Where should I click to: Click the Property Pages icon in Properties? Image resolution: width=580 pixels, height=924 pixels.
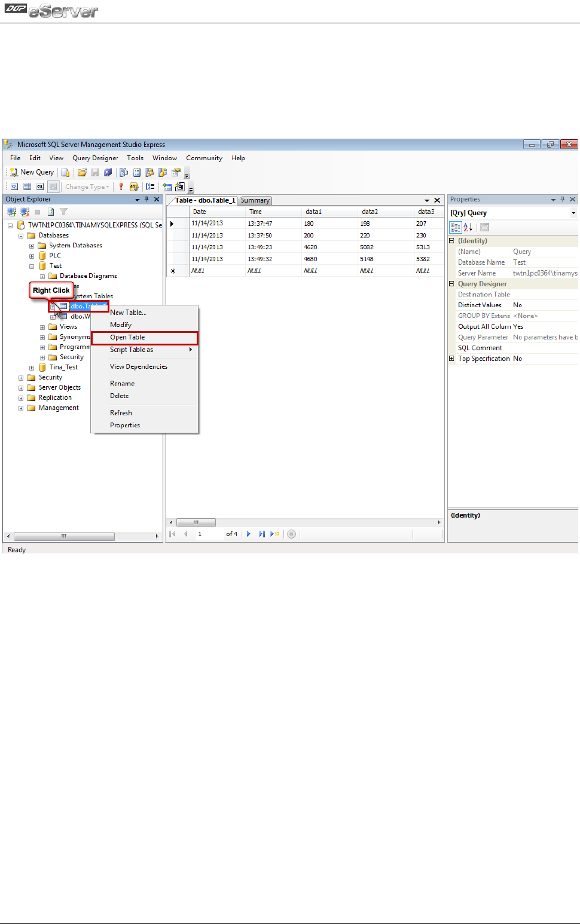pyautogui.click(x=484, y=227)
